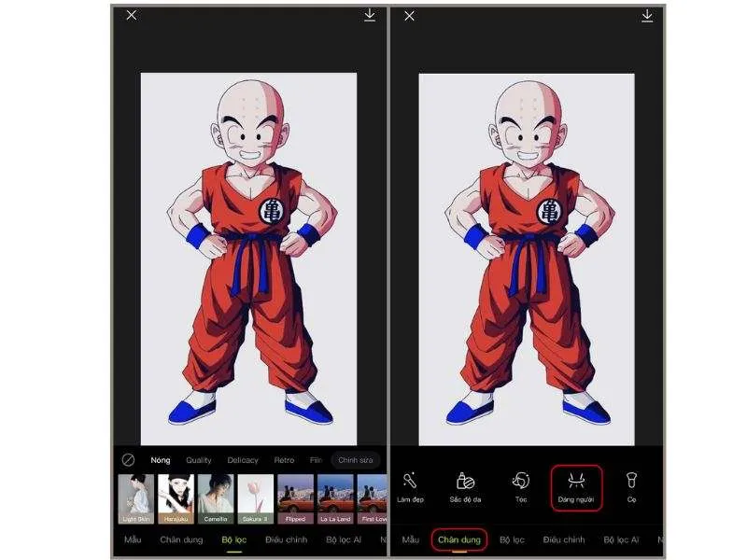Open Bộ lọc tab in right screen
Image resolution: width=747 pixels, height=560 pixels.
tap(512, 539)
